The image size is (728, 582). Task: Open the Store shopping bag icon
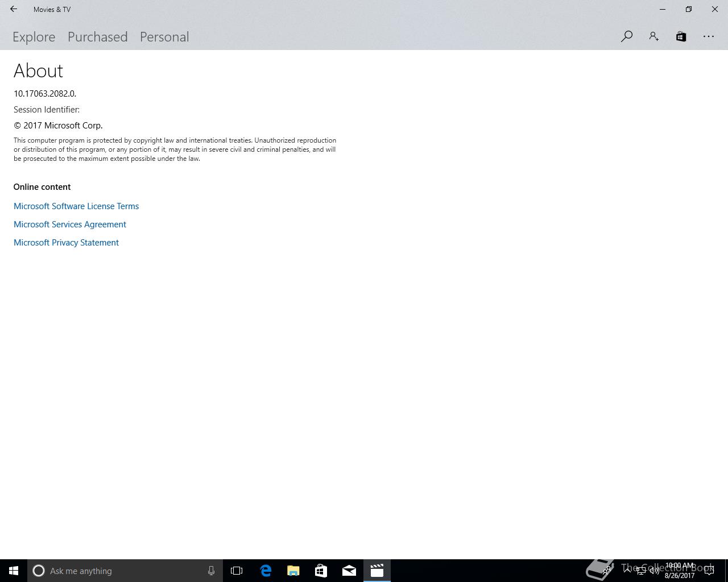(681, 36)
